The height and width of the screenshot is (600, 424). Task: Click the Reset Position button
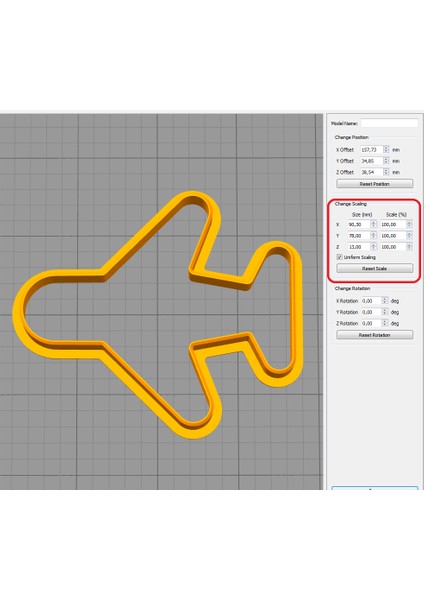tap(375, 184)
